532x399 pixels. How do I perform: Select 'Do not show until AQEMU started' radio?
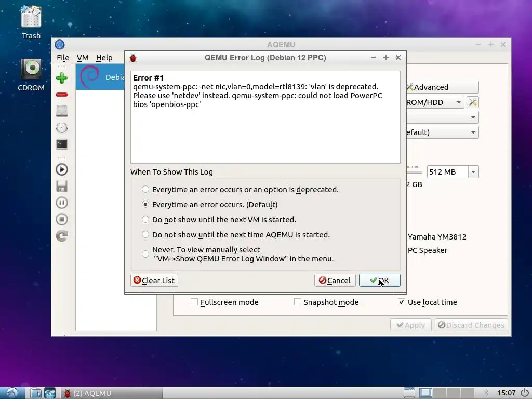coord(145,234)
